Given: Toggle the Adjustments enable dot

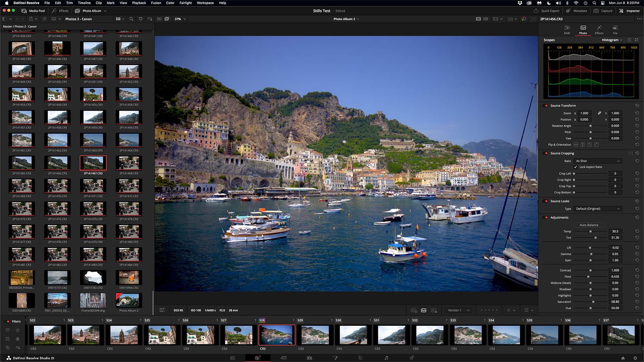Looking at the screenshot, I should coord(546,218).
